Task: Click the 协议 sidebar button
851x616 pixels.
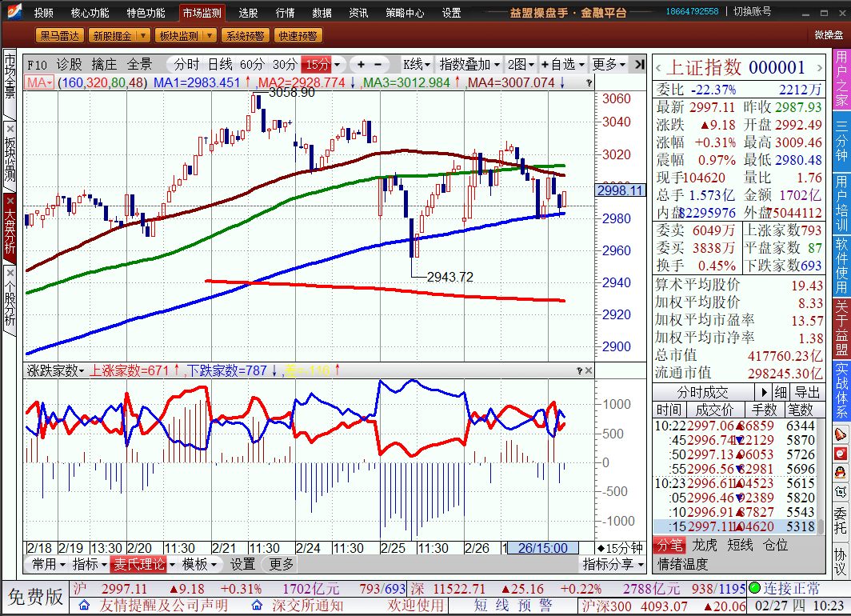Action: coord(840,562)
